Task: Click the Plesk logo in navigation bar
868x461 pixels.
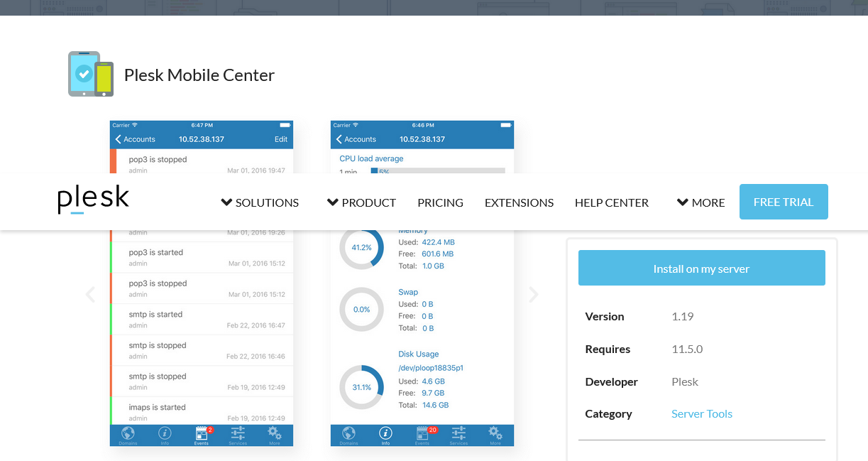Action: click(93, 200)
